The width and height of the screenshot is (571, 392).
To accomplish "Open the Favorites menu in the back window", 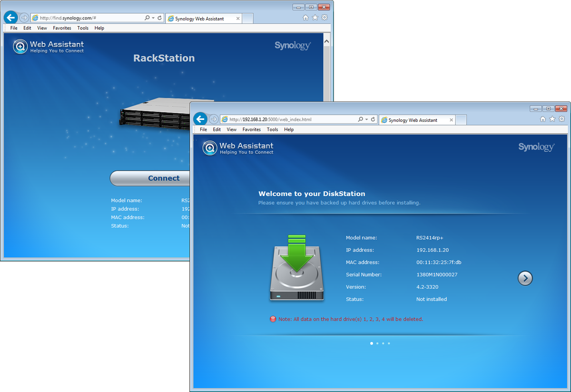I will click(62, 28).
